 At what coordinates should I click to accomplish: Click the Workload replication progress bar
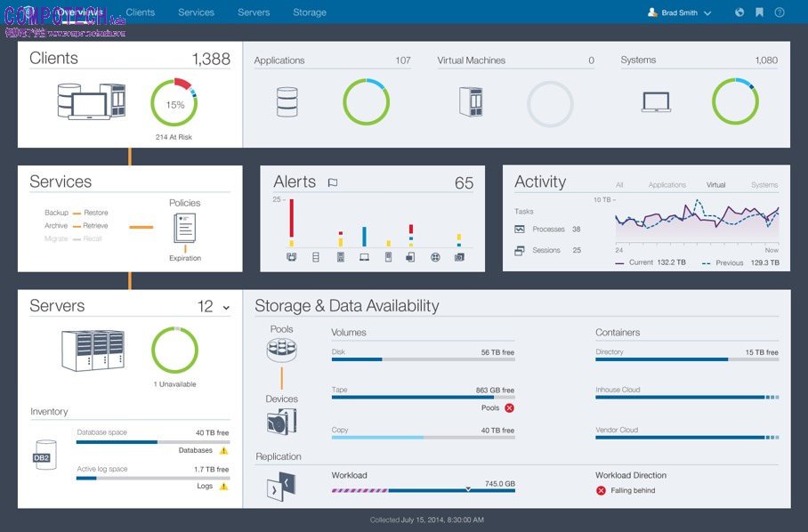click(x=423, y=490)
